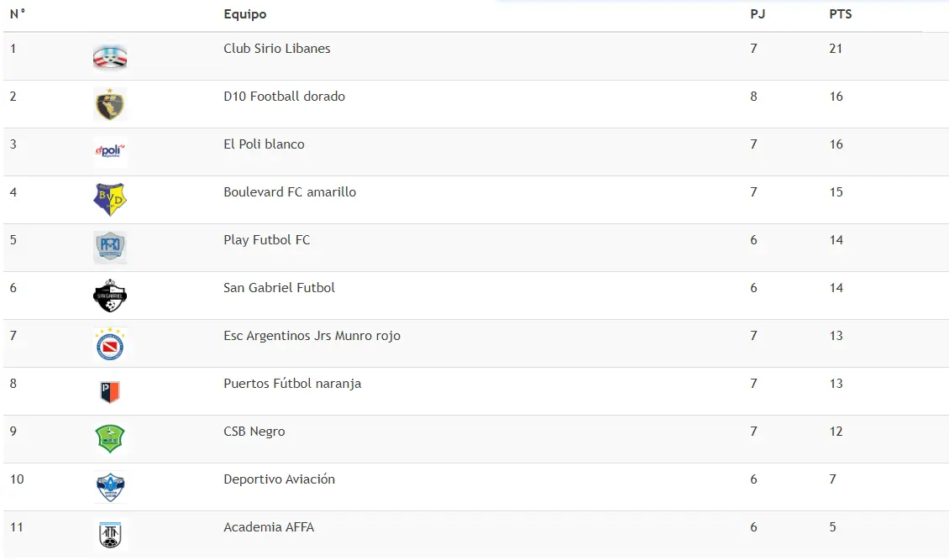
Task: Open the Boulevard FC amarillo team name
Action: pyautogui.click(x=290, y=191)
